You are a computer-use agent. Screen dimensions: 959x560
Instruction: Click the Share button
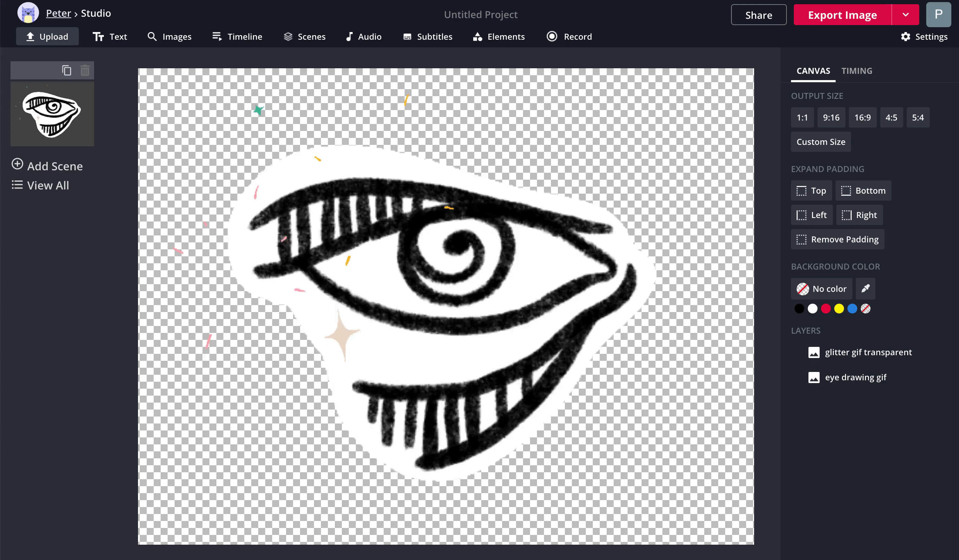759,15
